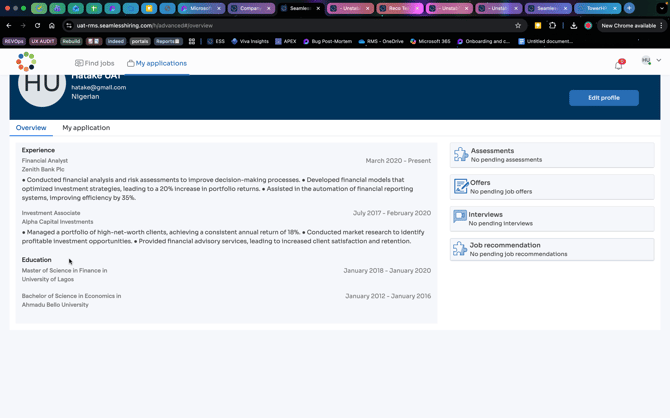Open My applications in navigation

157,63
